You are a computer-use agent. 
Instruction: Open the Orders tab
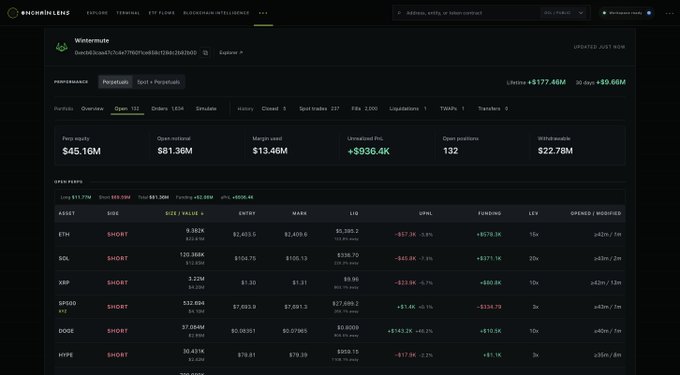coord(167,109)
